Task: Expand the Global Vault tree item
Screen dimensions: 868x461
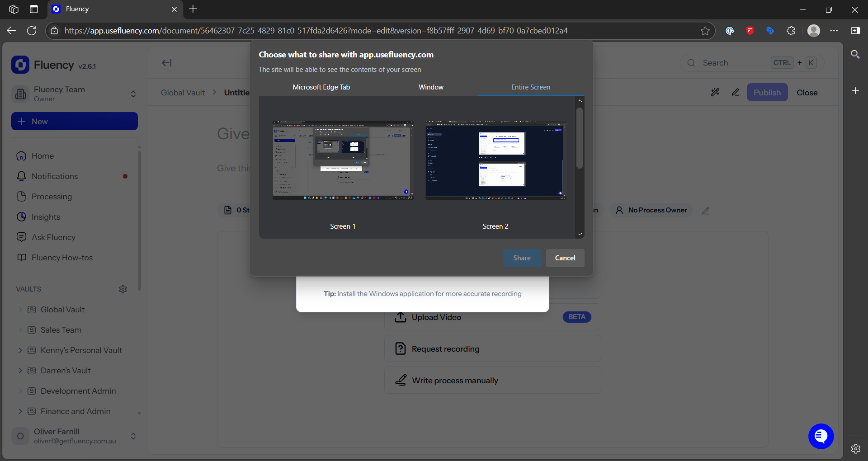Action: pos(20,310)
